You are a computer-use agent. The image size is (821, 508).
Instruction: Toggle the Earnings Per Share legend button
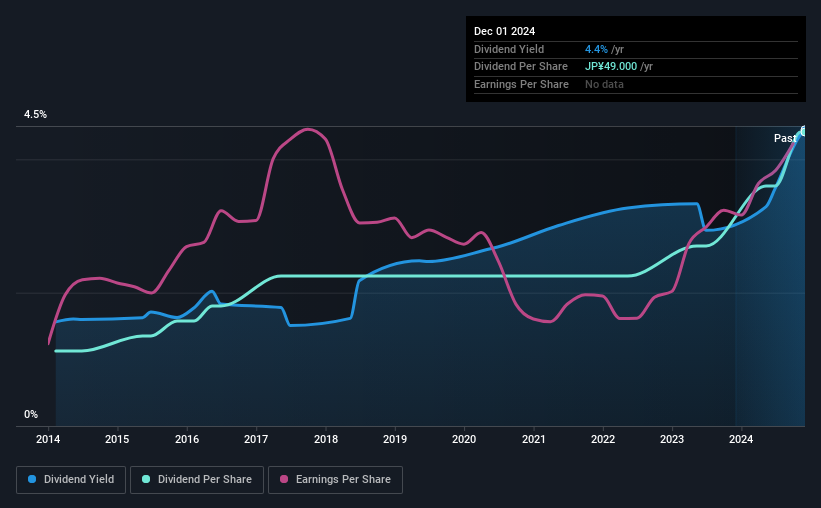(336, 480)
